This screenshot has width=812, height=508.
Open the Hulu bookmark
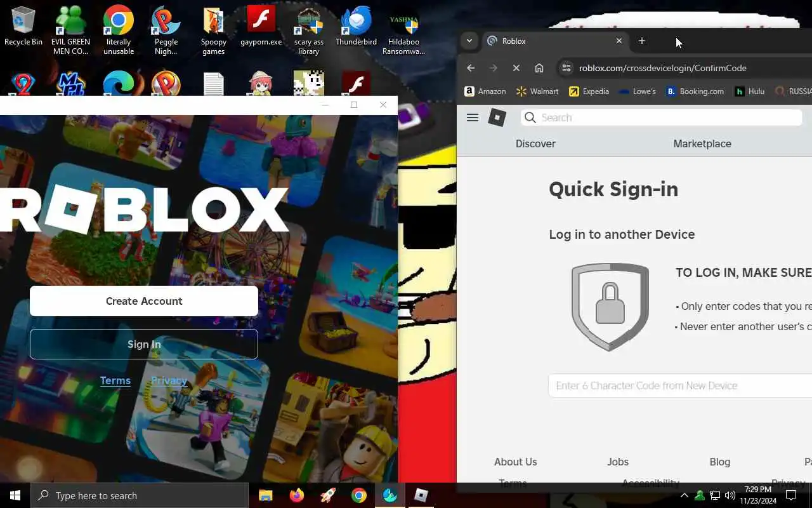click(749, 91)
